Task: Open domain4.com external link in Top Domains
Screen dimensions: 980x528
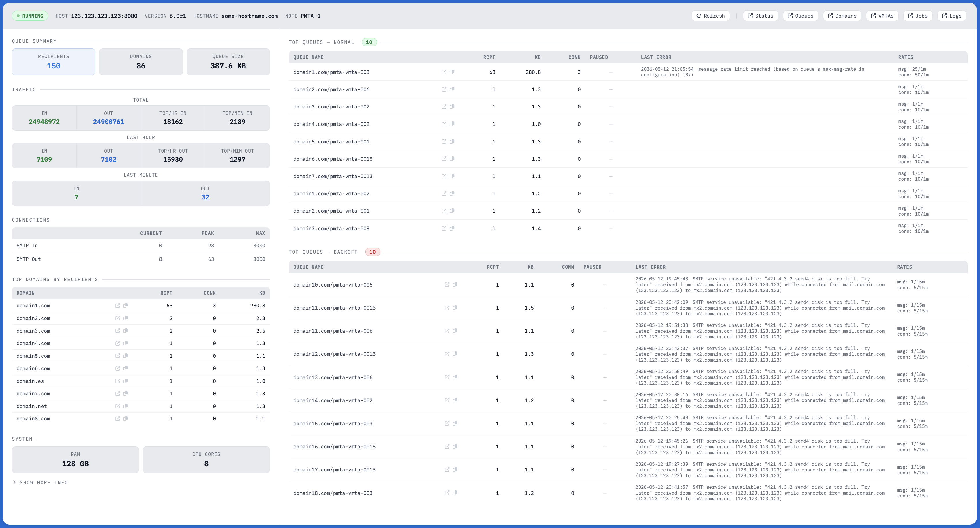Action: coord(118,343)
